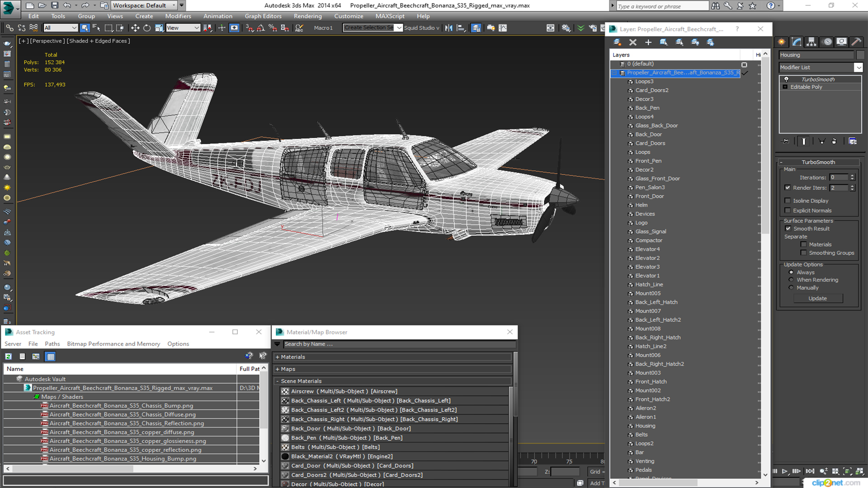868x488 pixels.
Task: Save file using toolbar floppy icon
Action: 55,5
